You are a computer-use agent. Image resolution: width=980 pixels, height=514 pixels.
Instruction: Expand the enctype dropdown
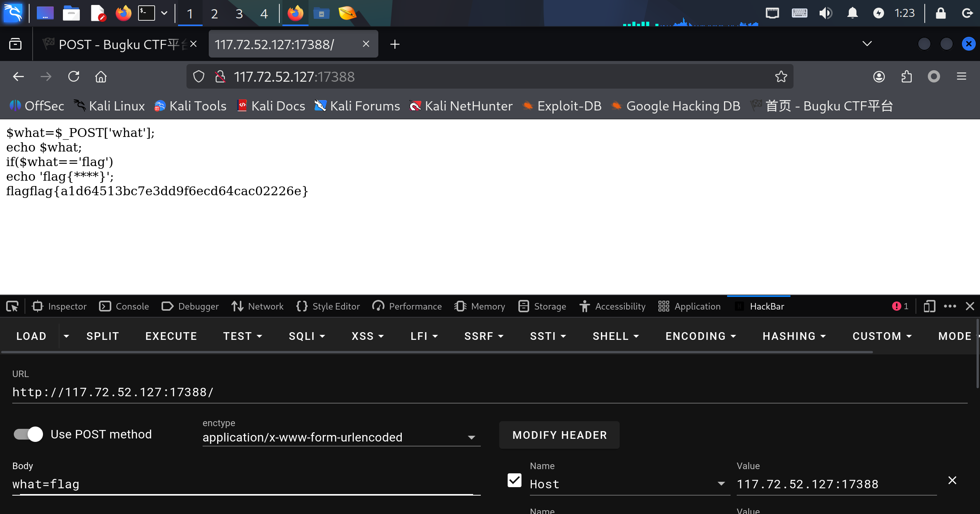point(471,437)
